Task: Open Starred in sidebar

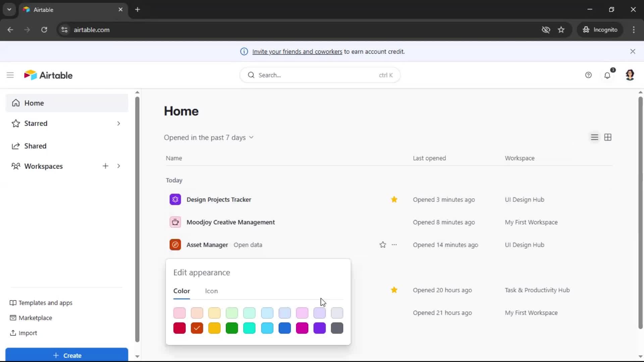Action: pyautogui.click(x=36, y=123)
